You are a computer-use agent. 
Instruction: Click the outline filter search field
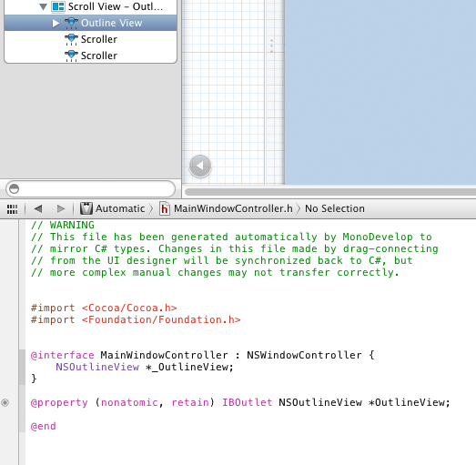(x=90, y=188)
